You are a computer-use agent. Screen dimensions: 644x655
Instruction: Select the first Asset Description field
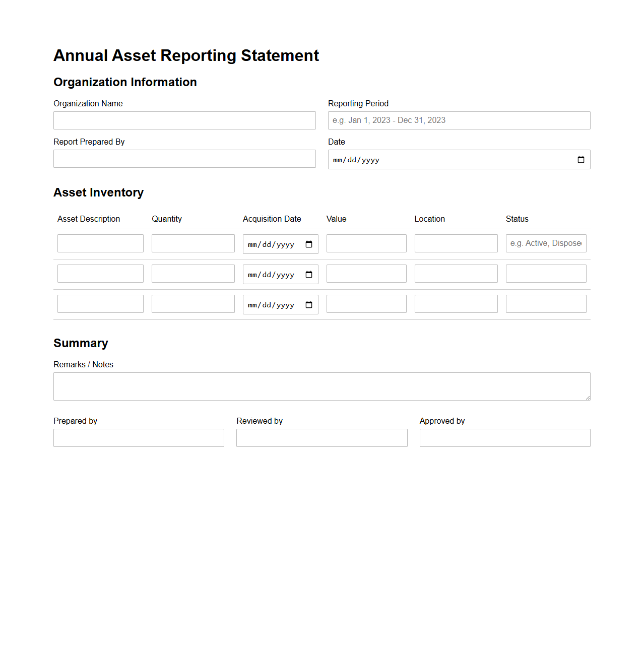pos(100,243)
